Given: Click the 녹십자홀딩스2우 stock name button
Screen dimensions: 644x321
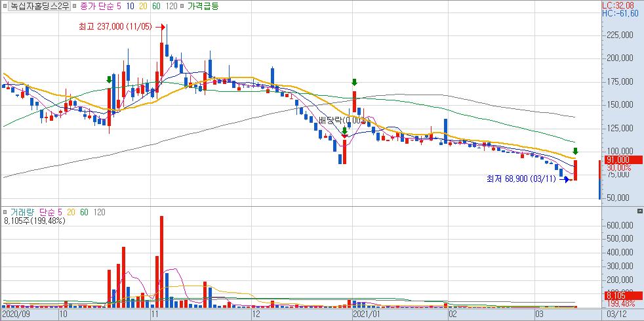Looking at the screenshot, I should (x=39, y=6).
